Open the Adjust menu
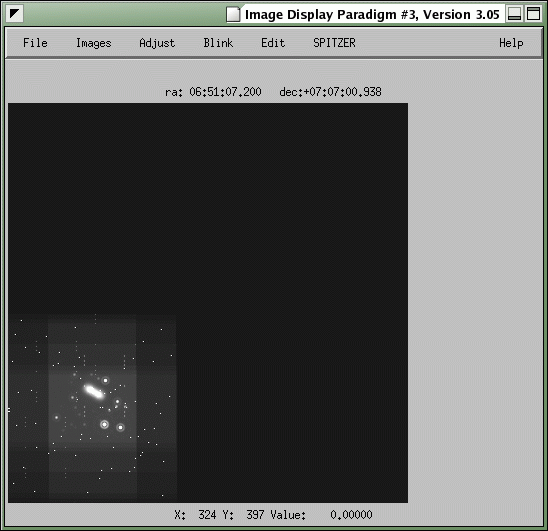548x531 pixels. pos(157,43)
